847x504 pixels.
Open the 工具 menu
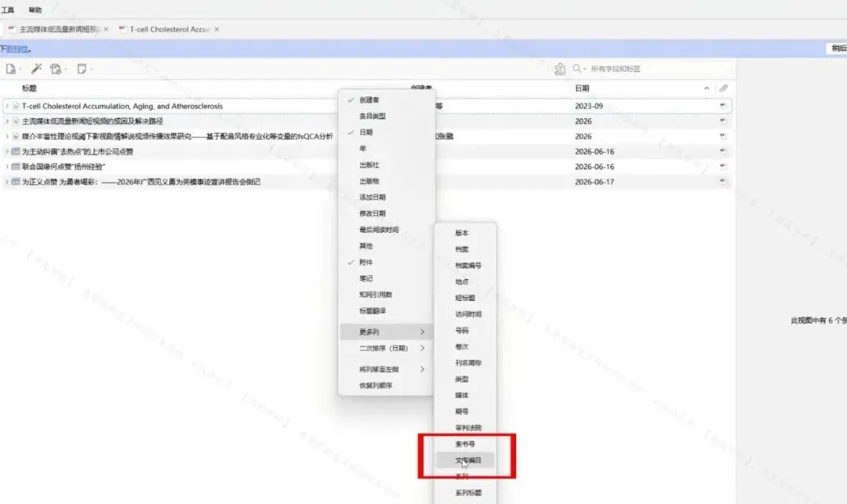tap(8, 9)
